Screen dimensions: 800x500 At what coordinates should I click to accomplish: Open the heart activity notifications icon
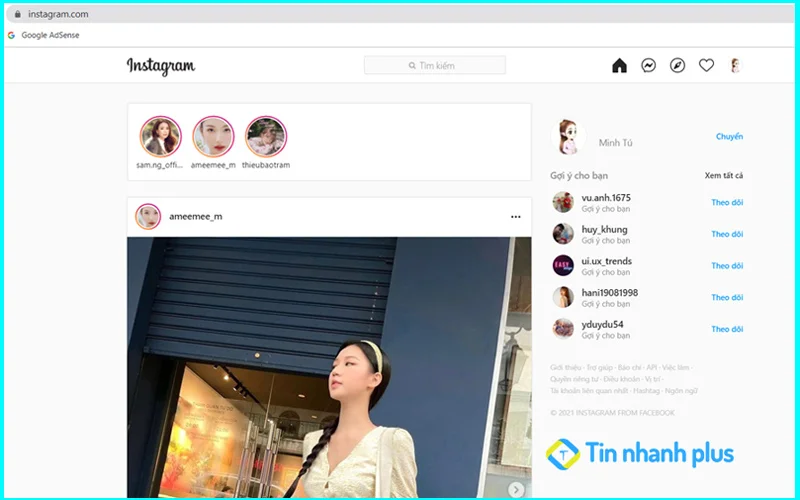[x=706, y=65]
